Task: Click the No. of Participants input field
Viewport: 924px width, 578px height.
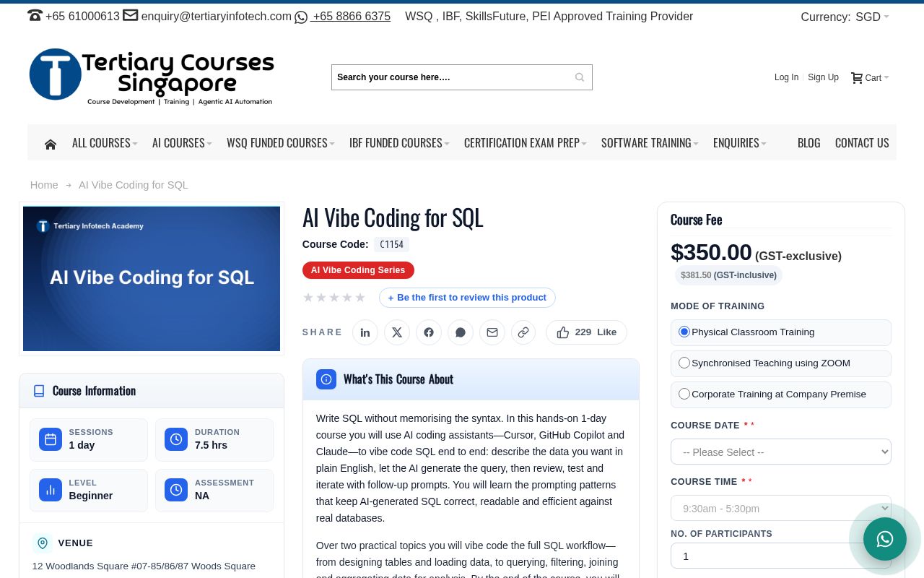Action: click(x=781, y=556)
